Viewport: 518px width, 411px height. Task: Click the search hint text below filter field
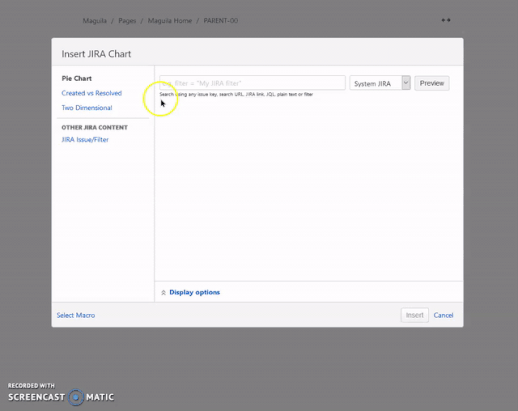click(236, 94)
